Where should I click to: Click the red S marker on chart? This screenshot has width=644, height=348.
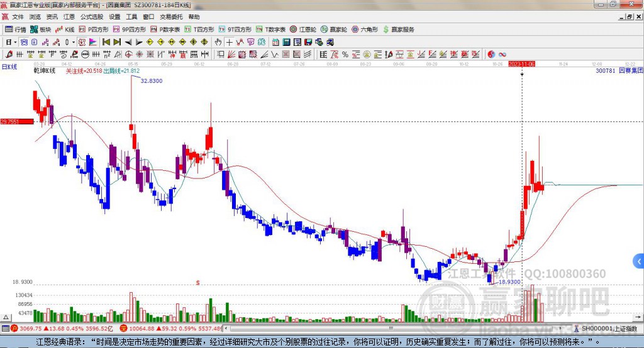coord(197,283)
